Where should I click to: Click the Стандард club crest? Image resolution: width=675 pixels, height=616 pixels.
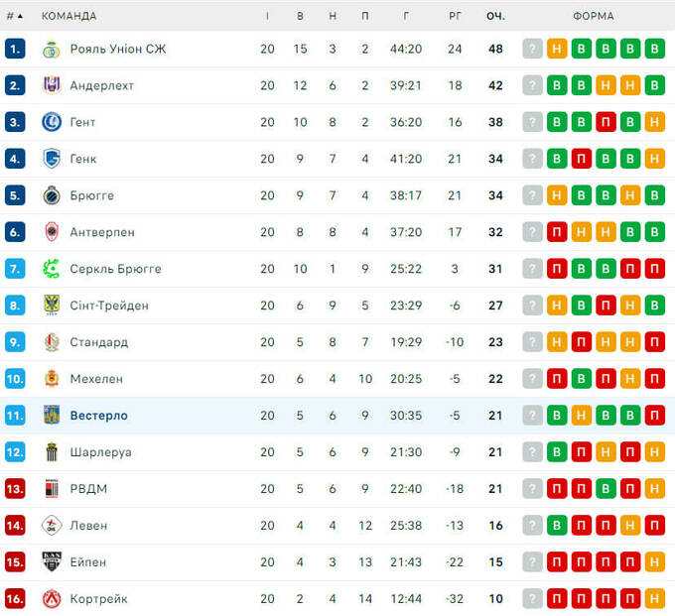[x=52, y=342]
